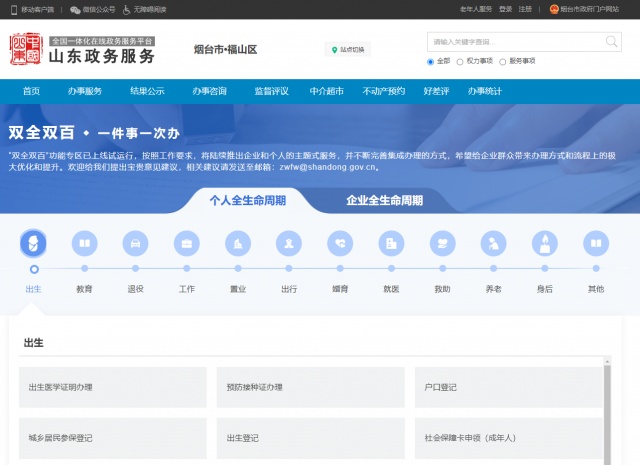The width and height of the screenshot is (640, 465).
Task: Expand the 办事服务 navigation menu
Action: point(85,91)
